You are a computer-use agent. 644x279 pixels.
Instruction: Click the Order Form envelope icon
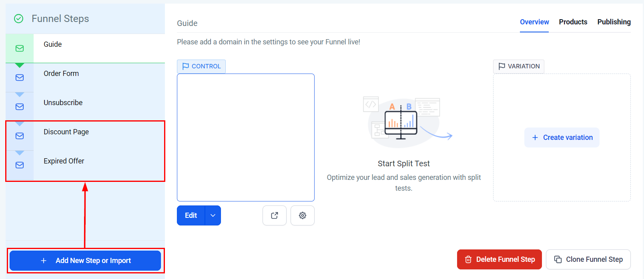20,78
